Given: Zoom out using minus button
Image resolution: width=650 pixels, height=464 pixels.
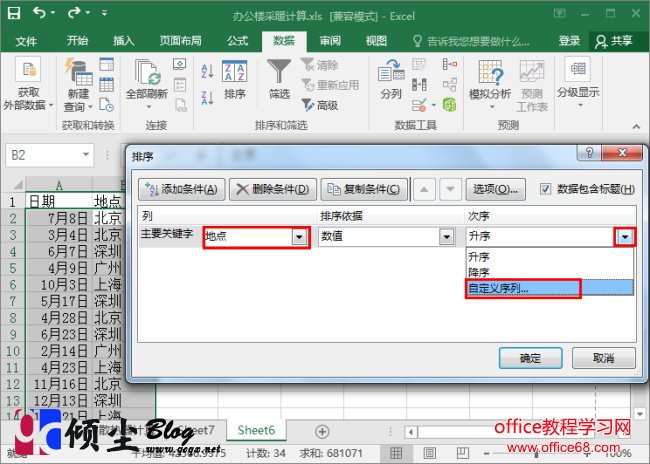Looking at the screenshot, I should click(x=488, y=454).
